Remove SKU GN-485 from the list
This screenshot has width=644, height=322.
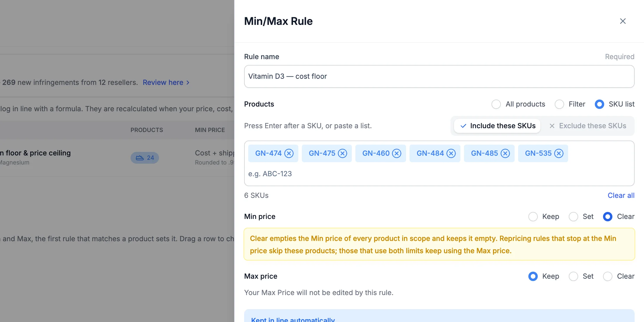[505, 153]
